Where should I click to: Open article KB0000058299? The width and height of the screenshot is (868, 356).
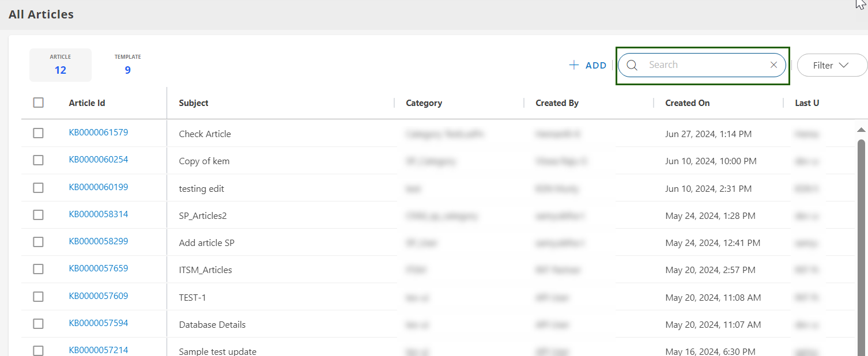click(99, 241)
